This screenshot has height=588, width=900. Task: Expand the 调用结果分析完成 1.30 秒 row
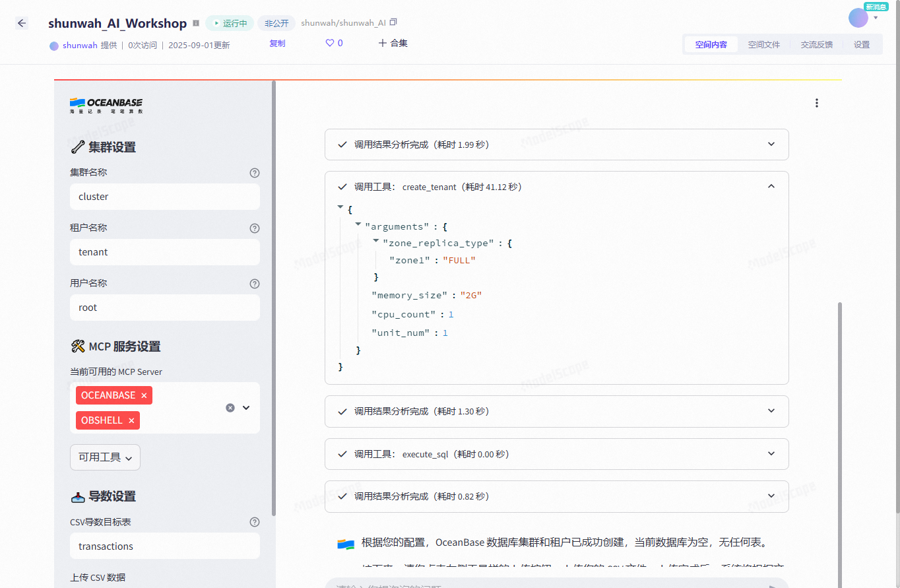557,411
